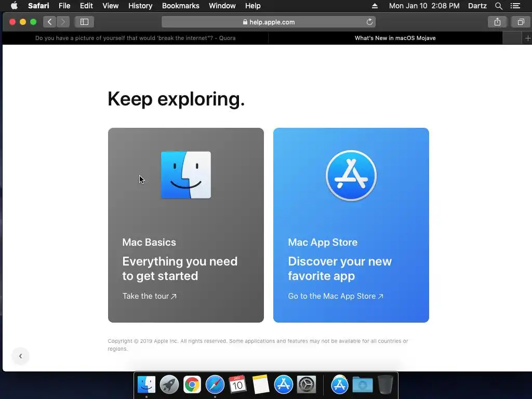Add a new tab with plus button
Image resolution: width=532 pixels, height=399 pixels.
point(527,38)
